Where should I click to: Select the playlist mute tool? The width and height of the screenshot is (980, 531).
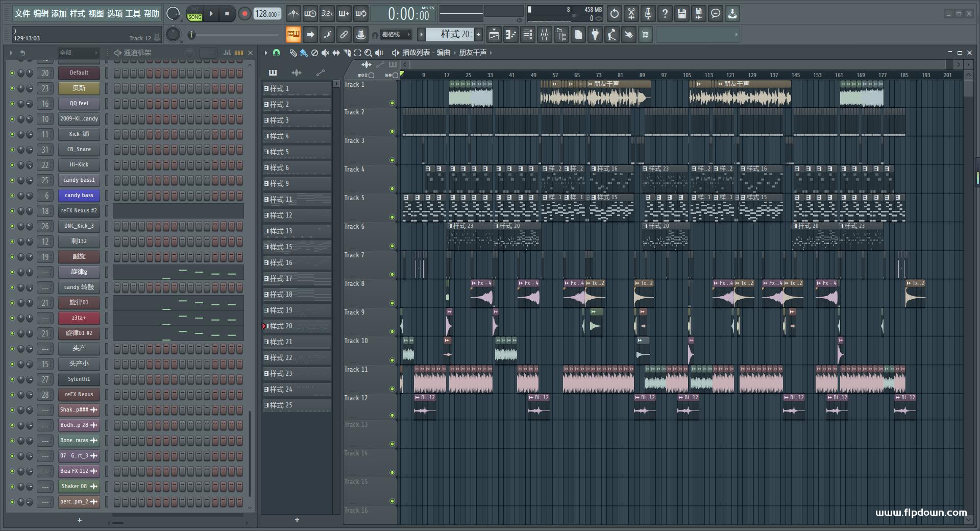pos(325,53)
